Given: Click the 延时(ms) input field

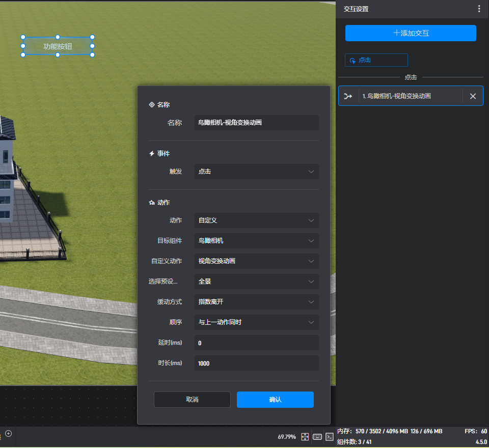Looking at the screenshot, I should click(x=256, y=343).
